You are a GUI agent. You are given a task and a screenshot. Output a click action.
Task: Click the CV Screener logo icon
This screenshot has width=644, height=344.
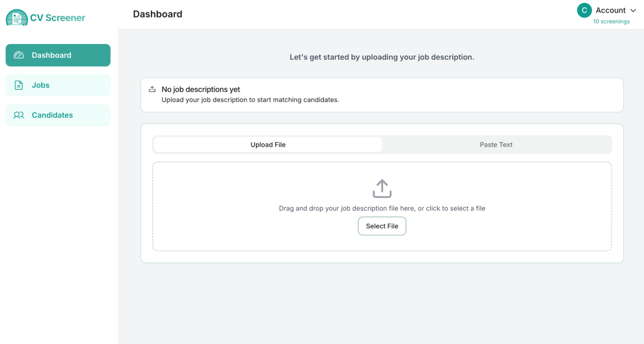16,18
